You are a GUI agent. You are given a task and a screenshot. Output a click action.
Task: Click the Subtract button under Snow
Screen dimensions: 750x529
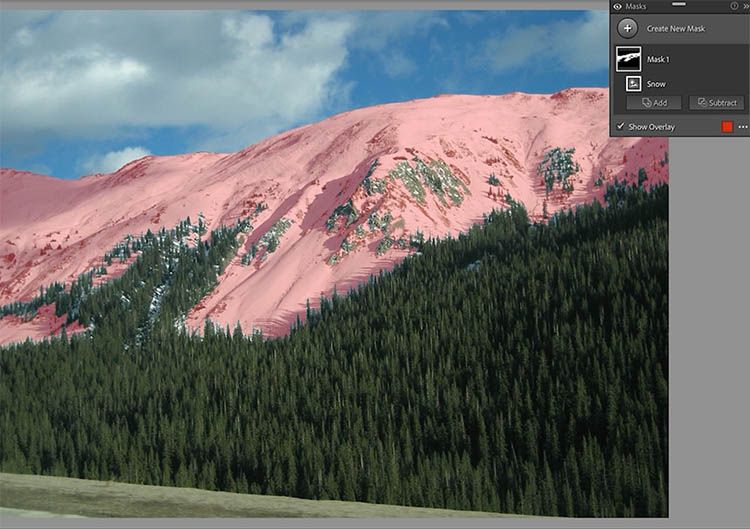pos(716,103)
